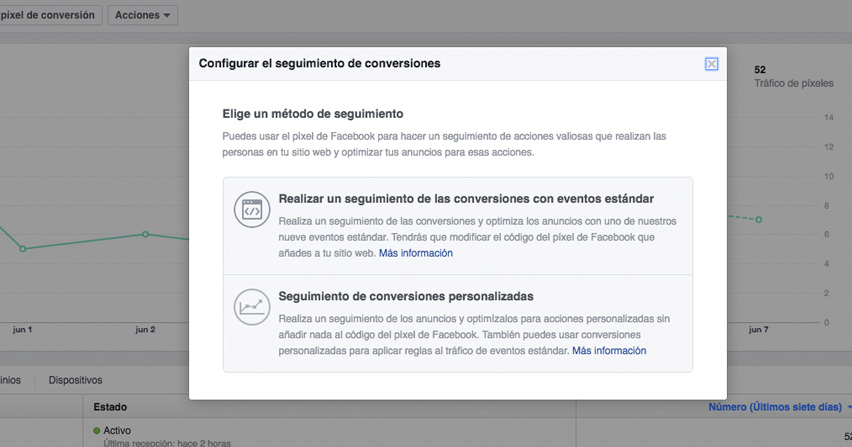
Task: Choose tracking with standard events option
Action: click(x=458, y=226)
